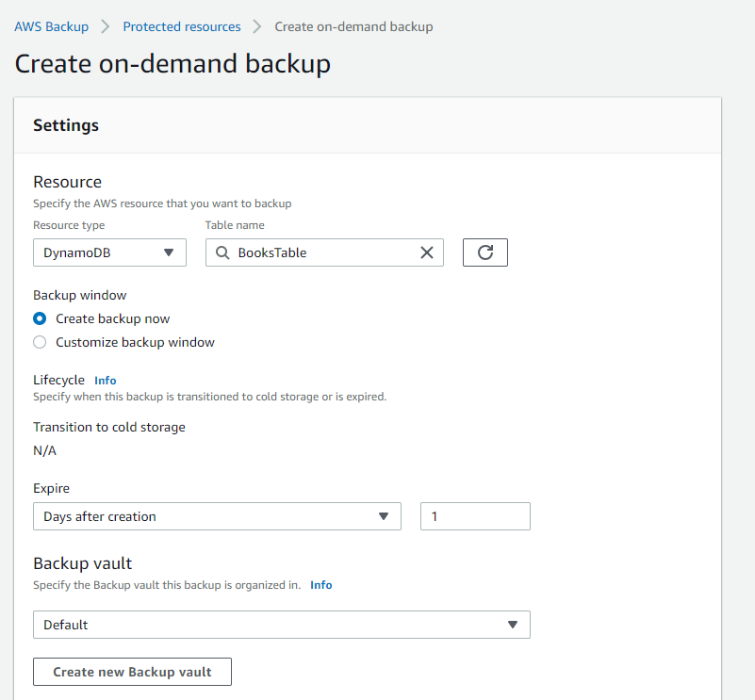Open the Backup vault Info link

[x=320, y=584]
